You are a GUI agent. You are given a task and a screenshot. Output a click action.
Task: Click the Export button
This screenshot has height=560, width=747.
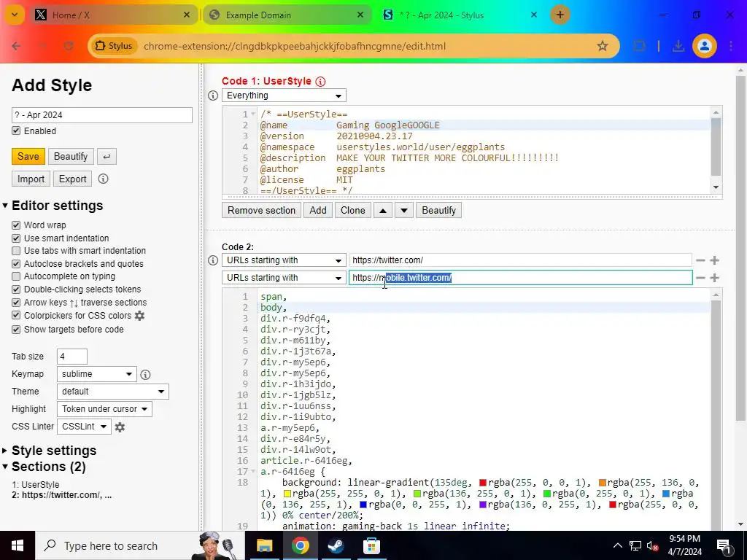point(72,179)
